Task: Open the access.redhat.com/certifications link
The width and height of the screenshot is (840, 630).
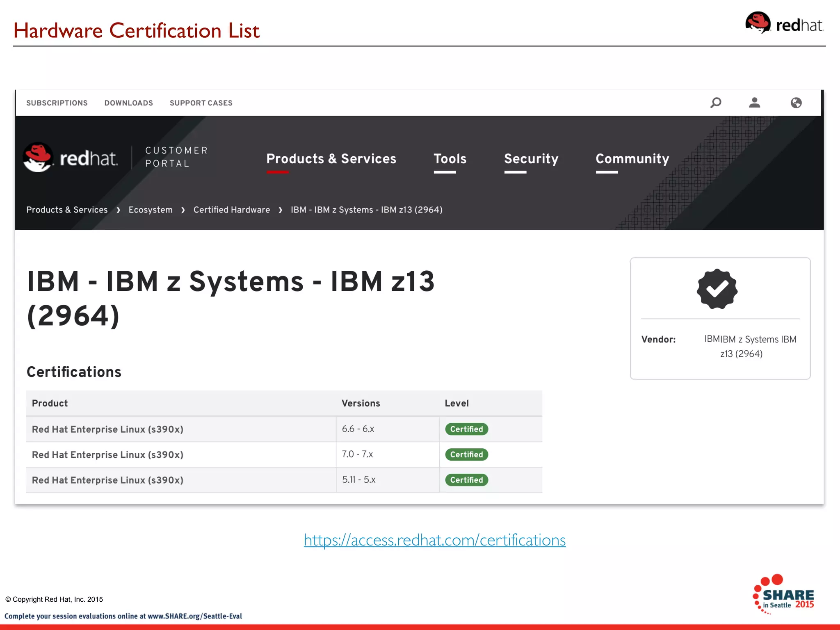Action: (435, 540)
